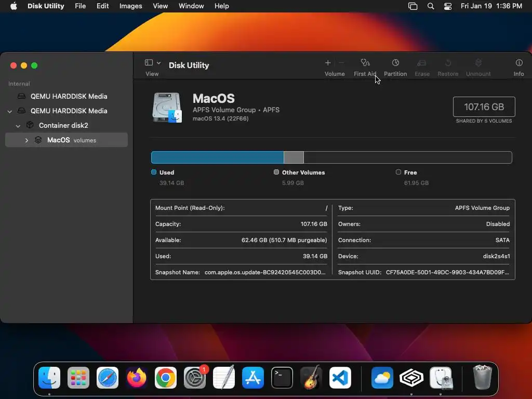This screenshot has width=532, height=399.
Task: Click Disk Utility icon in the Dock
Action: (441, 378)
